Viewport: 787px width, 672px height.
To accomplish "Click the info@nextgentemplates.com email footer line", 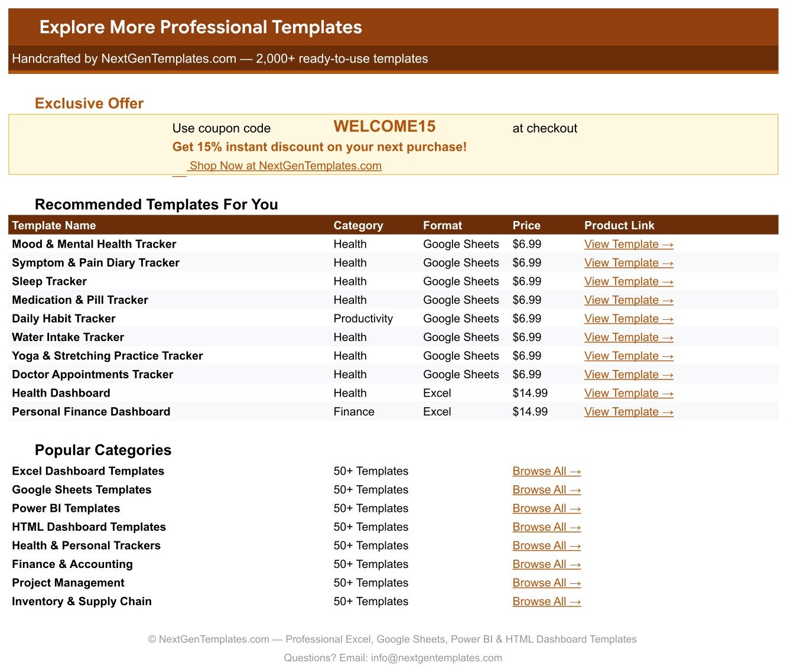I will 393,658.
